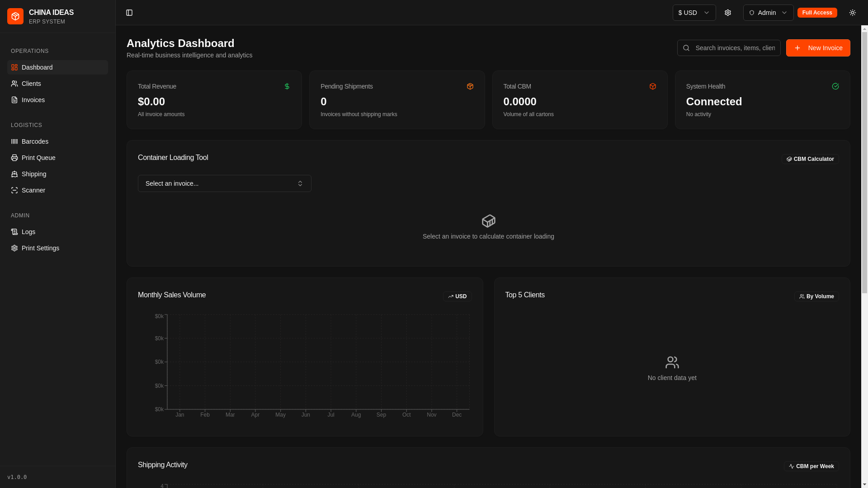
Task: Click the Analytics Dashboard heading
Action: tap(180, 43)
